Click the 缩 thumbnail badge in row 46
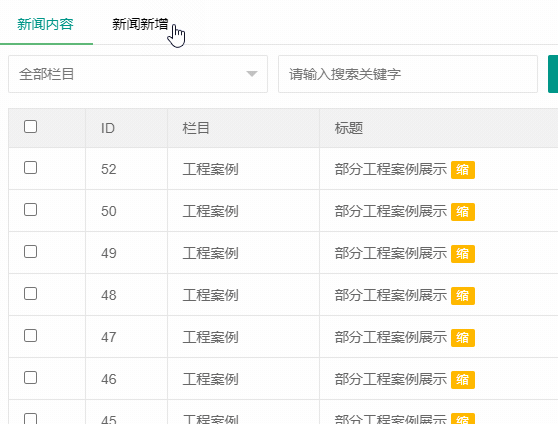This screenshot has height=424, width=558. pos(463,380)
